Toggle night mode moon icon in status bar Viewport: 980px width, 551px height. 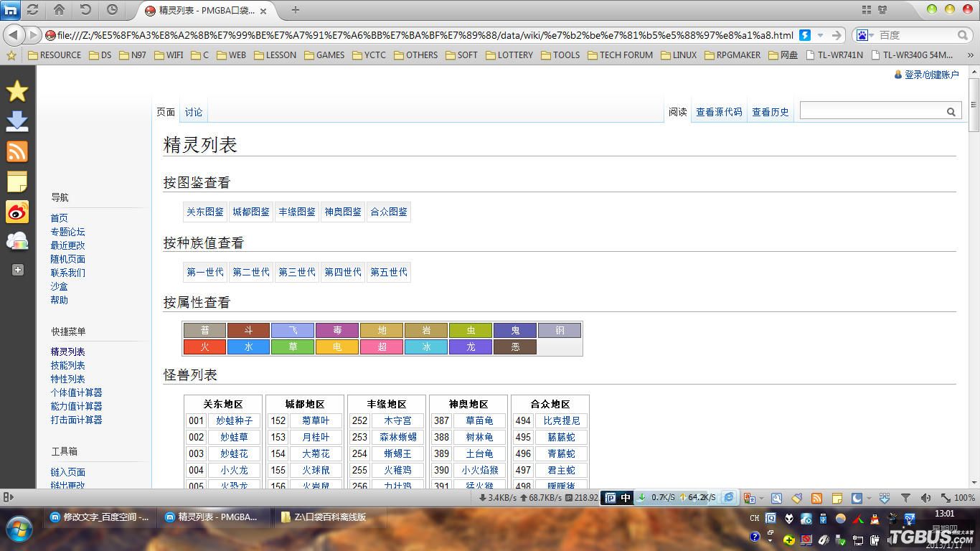pos(857,497)
